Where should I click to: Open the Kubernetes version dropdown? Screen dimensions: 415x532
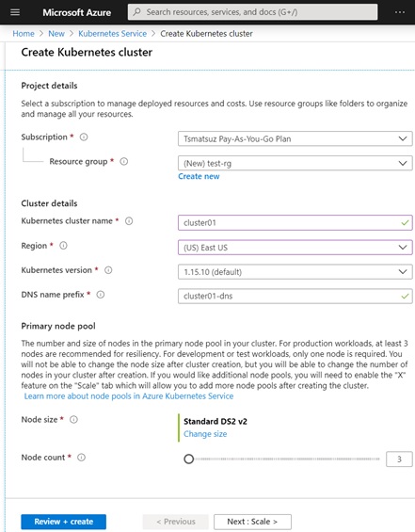tap(295, 272)
